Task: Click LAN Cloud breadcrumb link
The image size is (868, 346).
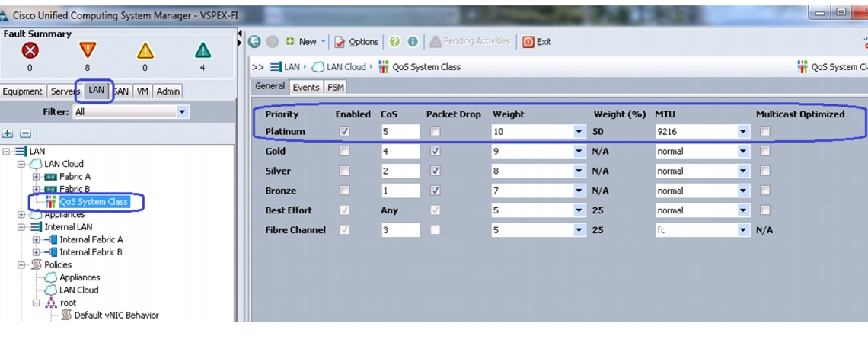Action: (346, 67)
